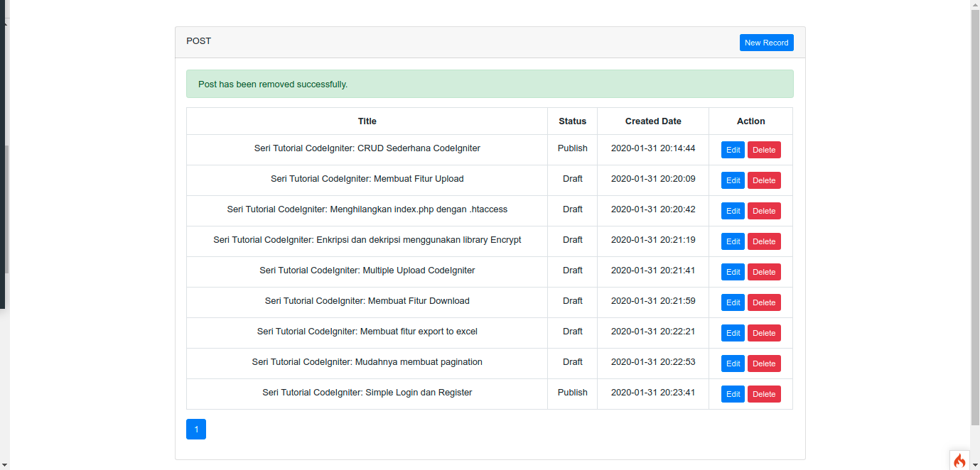The width and height of the screenshot is (980, 470).
Task: Delete the Membuat Fitur Download post
Action: tap(764, 302)
